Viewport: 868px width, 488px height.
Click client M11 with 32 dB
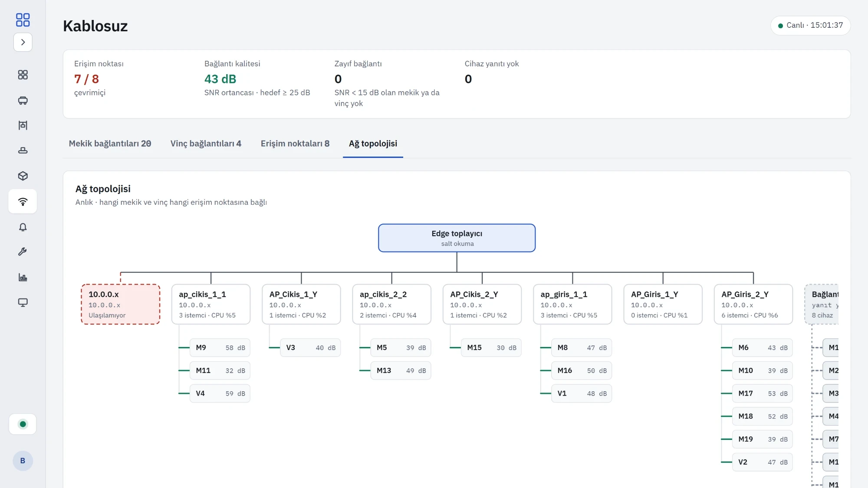click(x=220, y=370)
